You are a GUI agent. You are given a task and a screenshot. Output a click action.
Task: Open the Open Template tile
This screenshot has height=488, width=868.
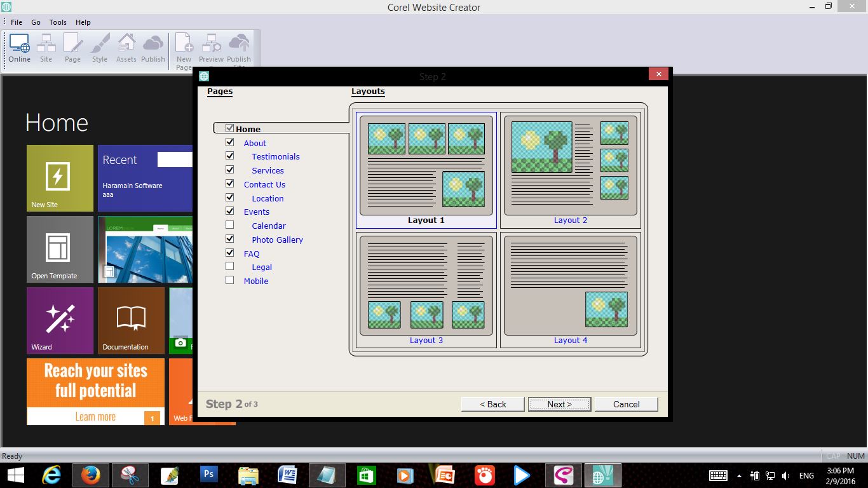[60, 249]
